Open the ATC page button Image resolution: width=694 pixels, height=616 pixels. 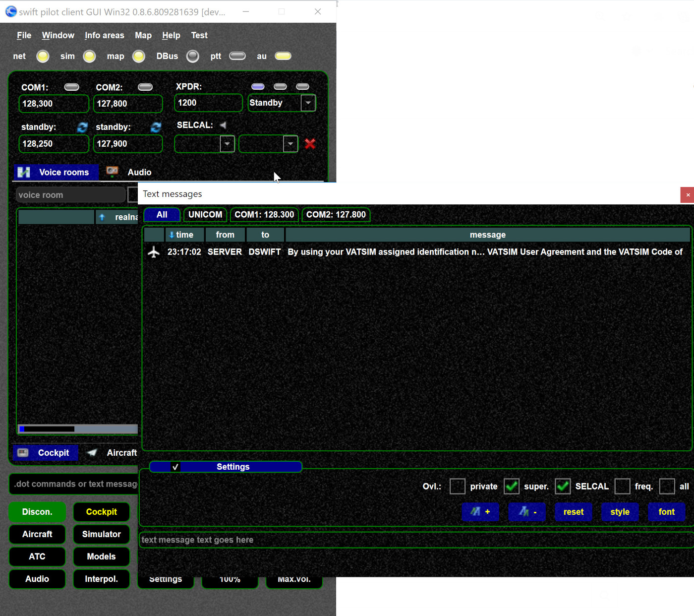point(37,556)
